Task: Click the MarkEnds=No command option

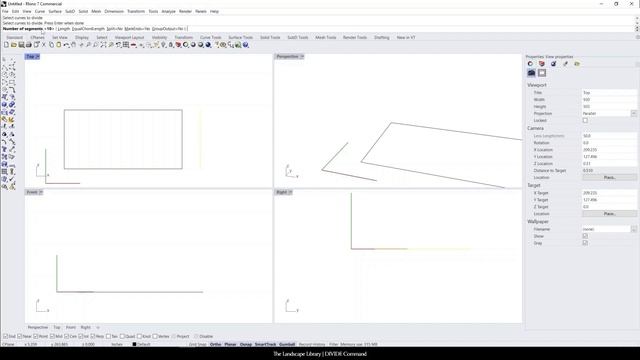Action: click(137, 29)
